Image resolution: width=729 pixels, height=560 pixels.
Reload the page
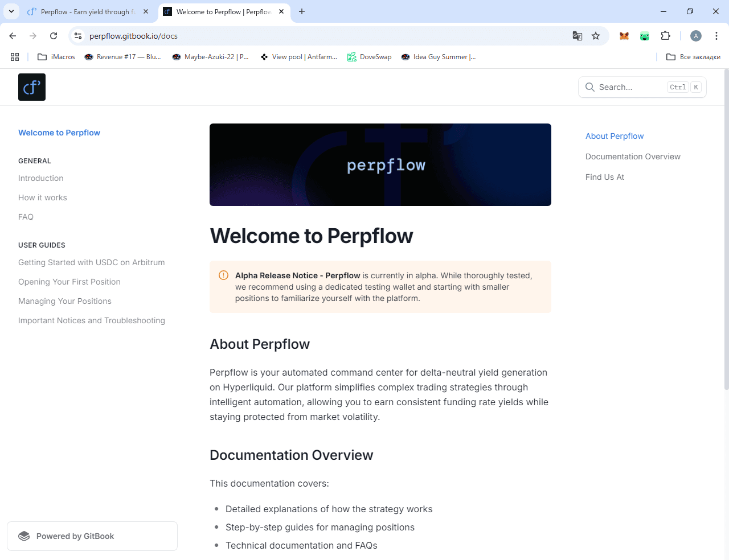54,36
